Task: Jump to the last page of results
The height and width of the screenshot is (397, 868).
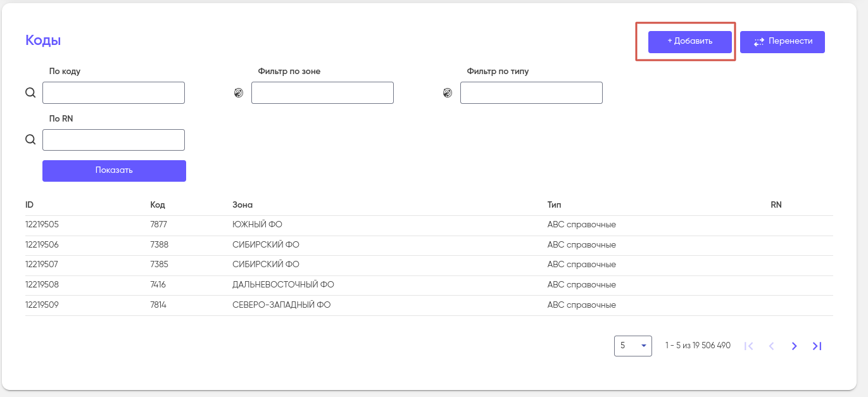Action: coord(817,346)
